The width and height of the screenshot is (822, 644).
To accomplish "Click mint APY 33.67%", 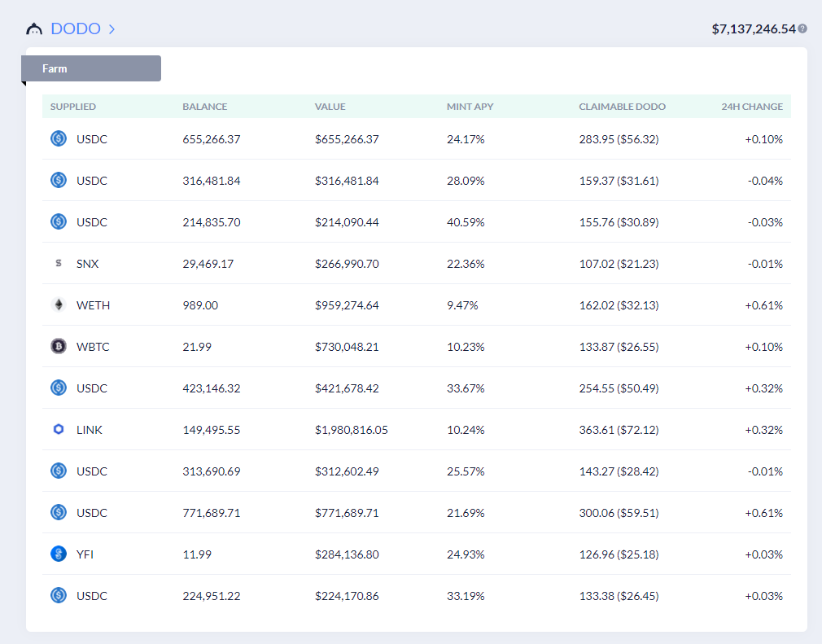I will pyautogui.click(x=466, y=388).
